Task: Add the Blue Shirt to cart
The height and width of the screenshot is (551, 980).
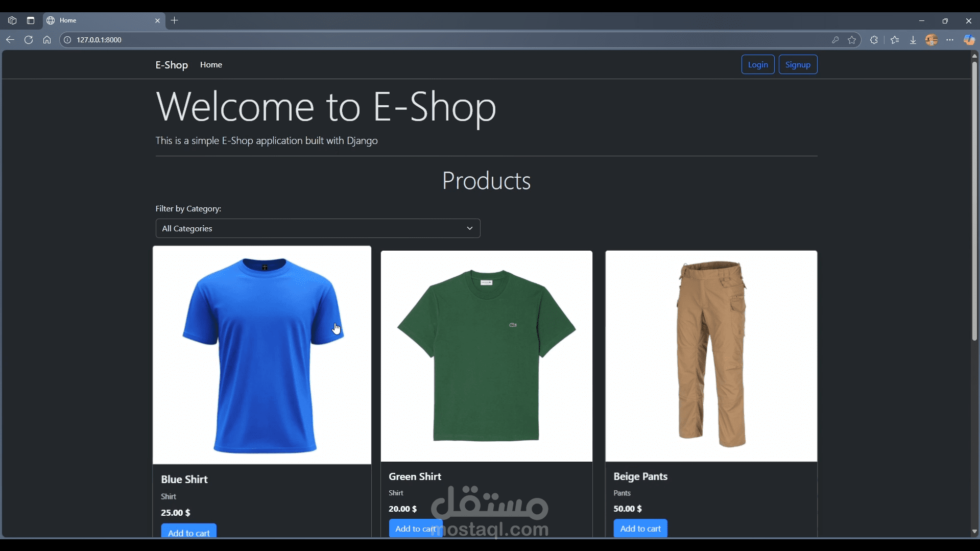Action: (189, 531)
